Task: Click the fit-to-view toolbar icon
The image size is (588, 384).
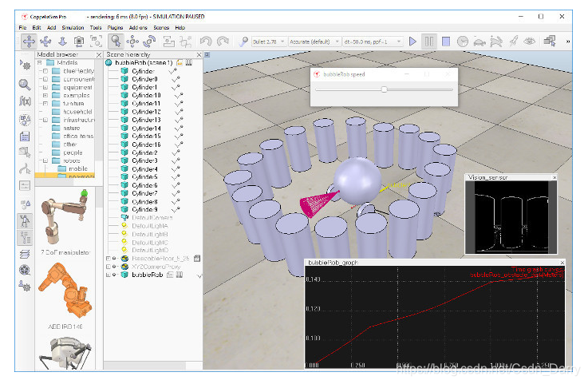Action: [x=97, y=41]
